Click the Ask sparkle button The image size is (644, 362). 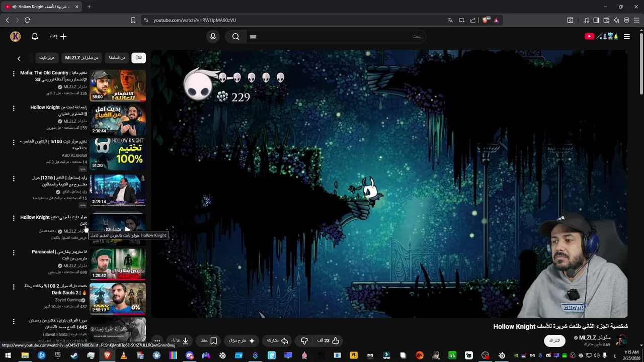pyautogui.click(x=242, y=340)
